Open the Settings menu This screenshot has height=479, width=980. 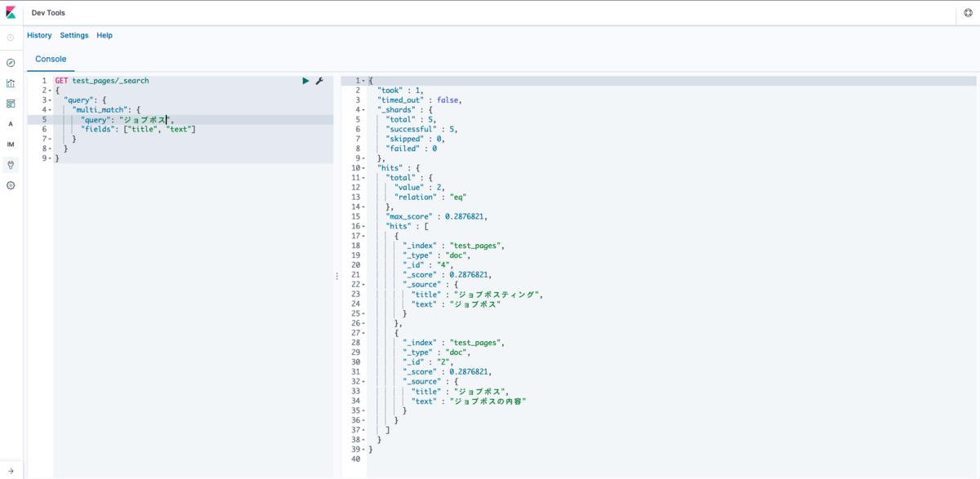tap(74, 35)
